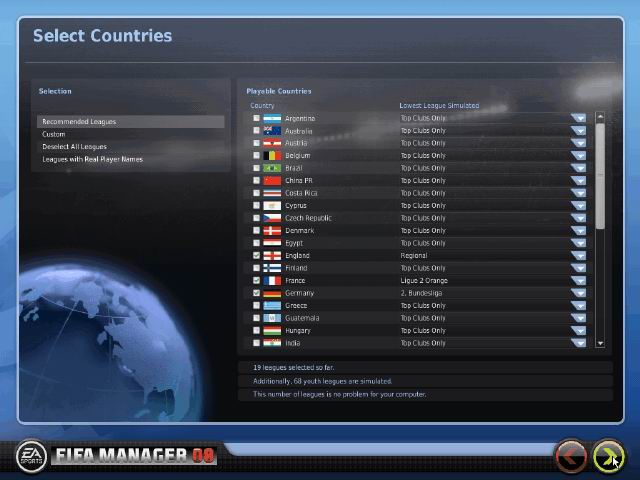Tick the Denmark checkbox
The image size is (640, 480).
pyautogui.click(x=256, y=230)
